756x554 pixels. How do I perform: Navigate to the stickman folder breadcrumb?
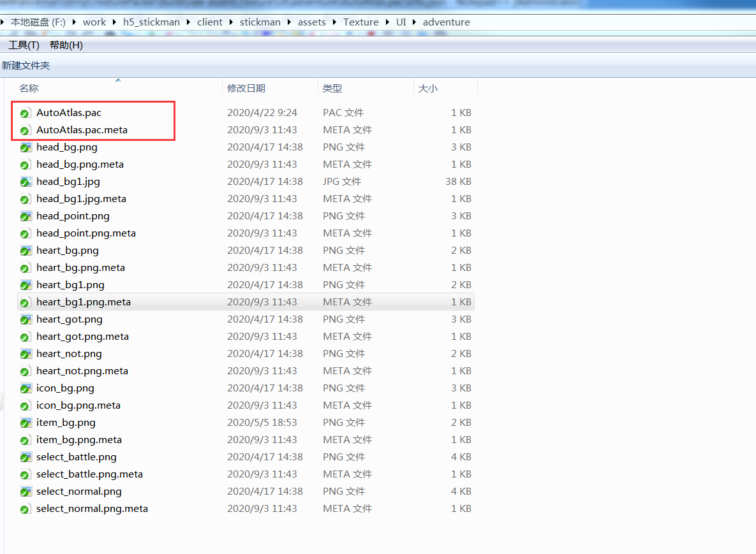click(260, 22)
